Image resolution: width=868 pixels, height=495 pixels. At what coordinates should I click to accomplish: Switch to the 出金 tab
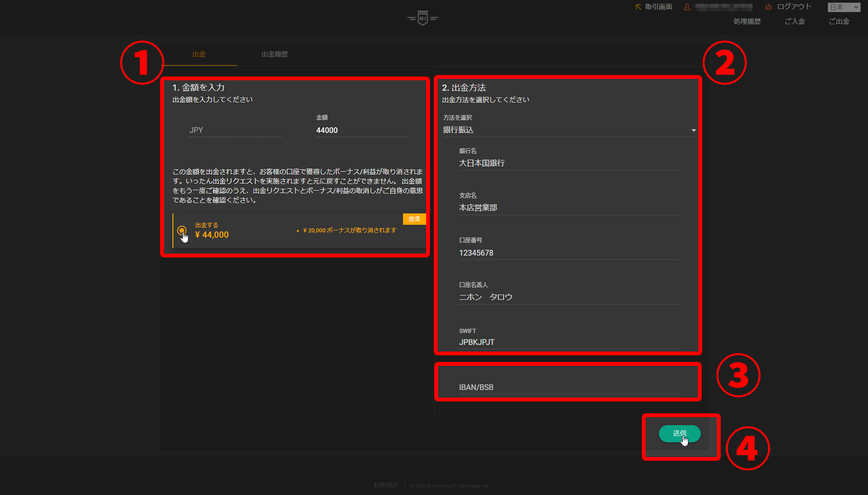pos(199,54)
